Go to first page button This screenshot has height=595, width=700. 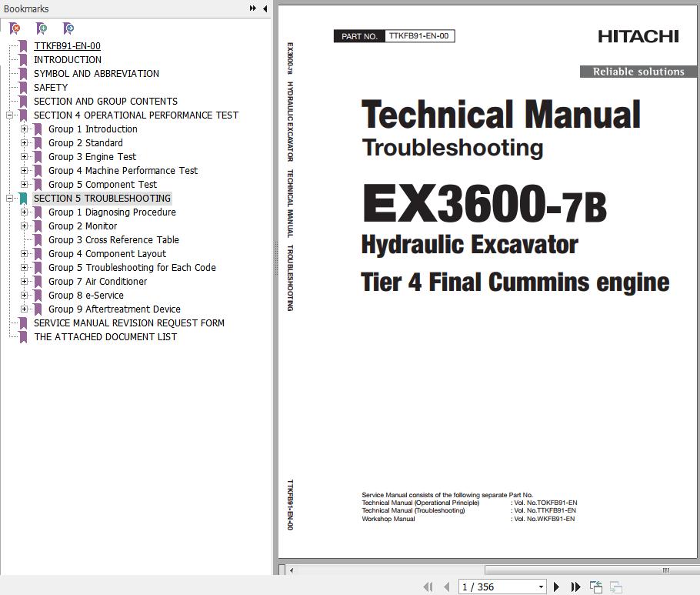click(x=428, y=587)
